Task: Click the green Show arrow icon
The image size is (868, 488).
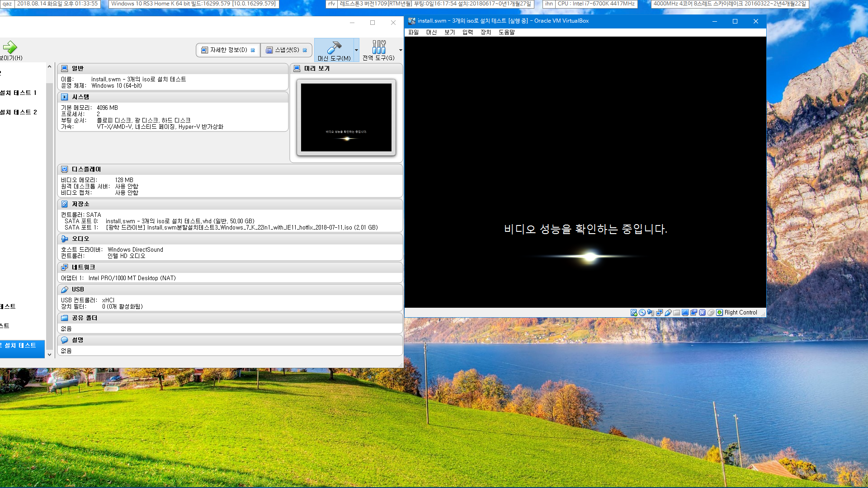Action: 9,47
